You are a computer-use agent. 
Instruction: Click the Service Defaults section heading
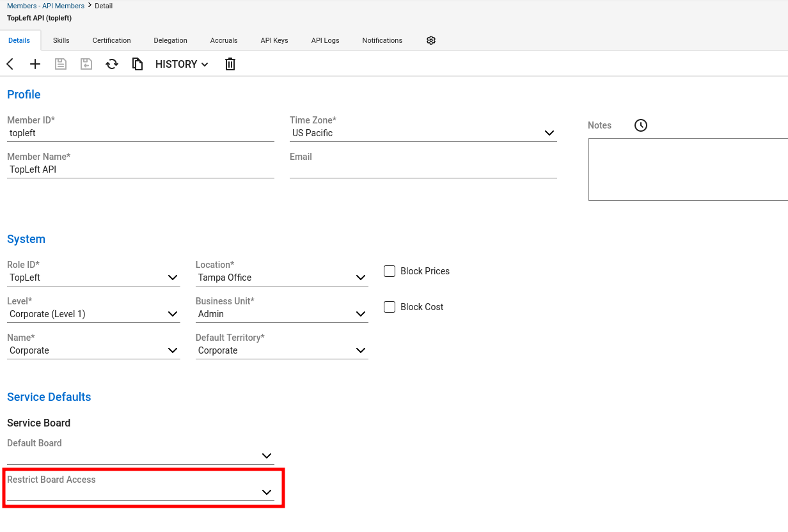(x=49, y=397)
